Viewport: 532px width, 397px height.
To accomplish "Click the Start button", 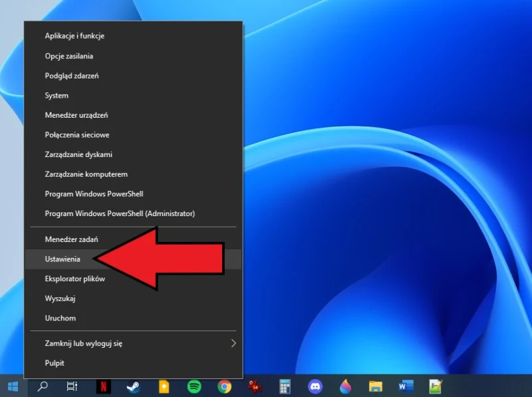I will tap(12, 386).
